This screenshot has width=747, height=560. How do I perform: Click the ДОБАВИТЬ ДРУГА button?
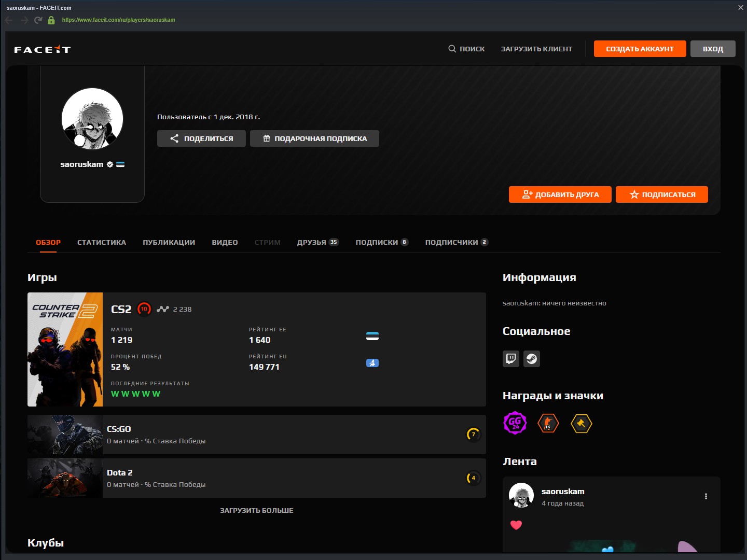(560, 194)
